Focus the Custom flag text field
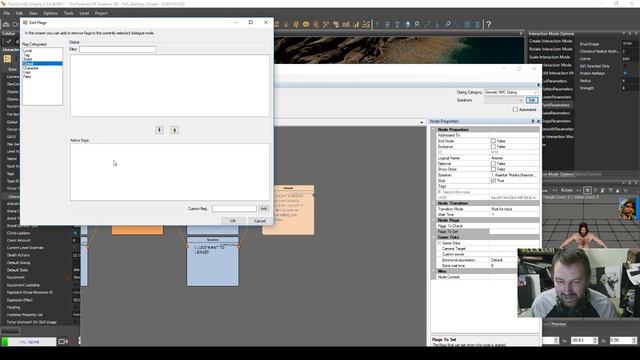640x360 pixels. click(x=234, y=209)
